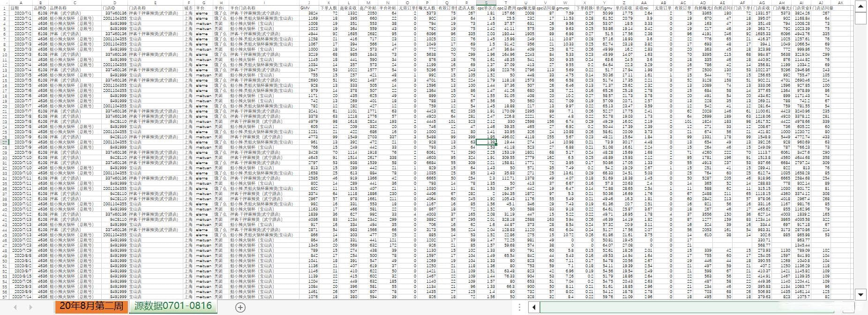This screenshot has height=315, width=868.
Task: Click the 单均gmv header cell
Action: [x=604, y=8]
